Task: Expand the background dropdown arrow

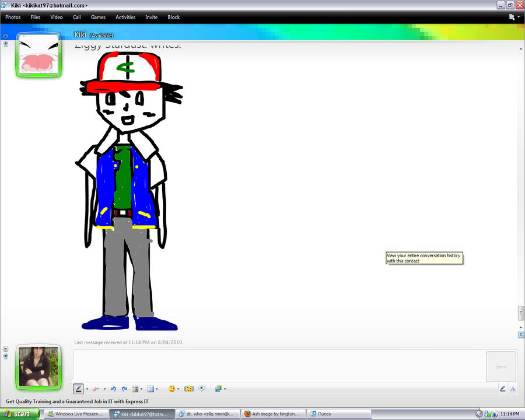Action: (x=225, y=389)
